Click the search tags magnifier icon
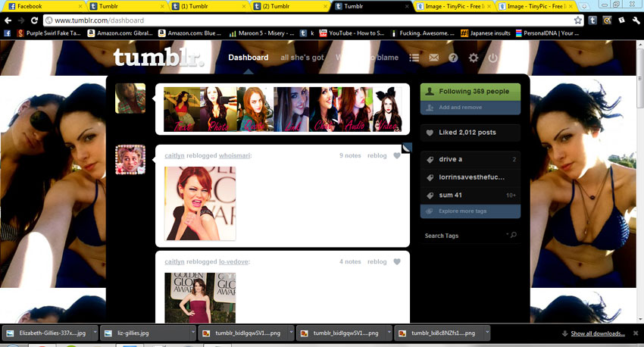Viewport: 644px width, 347px height. click(514, 235)
